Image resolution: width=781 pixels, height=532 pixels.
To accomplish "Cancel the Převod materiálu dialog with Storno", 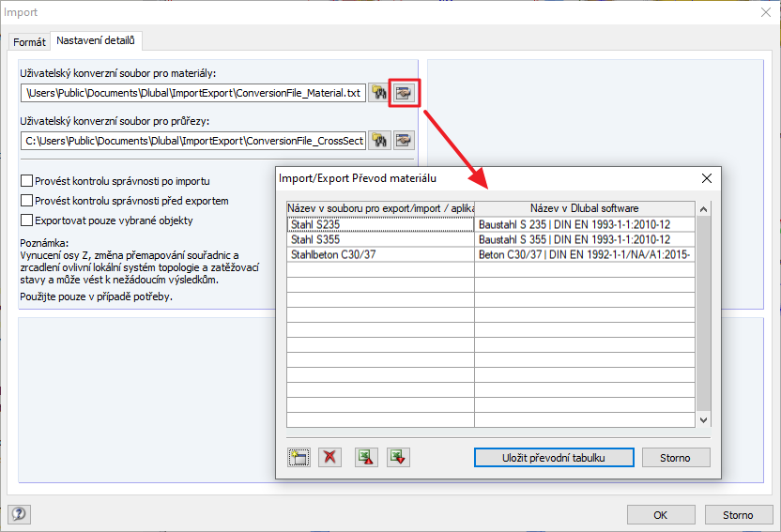I will click(x=676, y=458).
